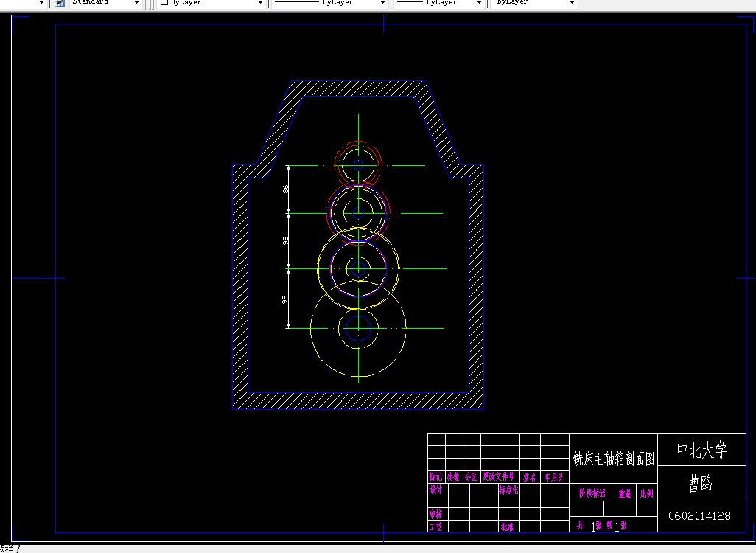Select the 设计 label in title block

(436, 490)
